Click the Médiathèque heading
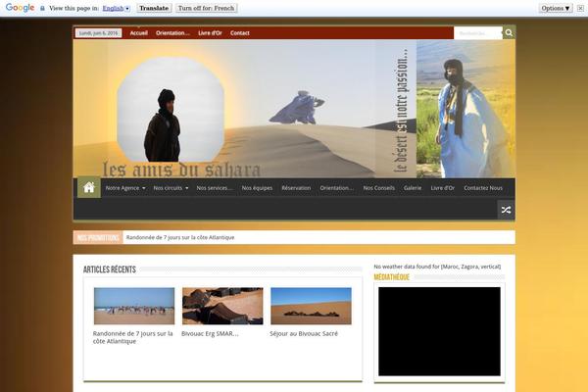 391,277
